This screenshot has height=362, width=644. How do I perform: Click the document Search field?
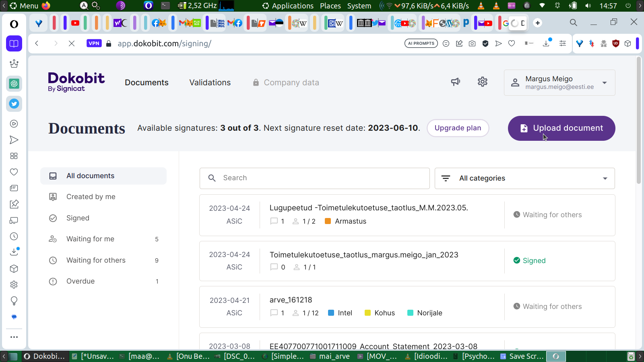pyautogui.click(x=315, y=178)
